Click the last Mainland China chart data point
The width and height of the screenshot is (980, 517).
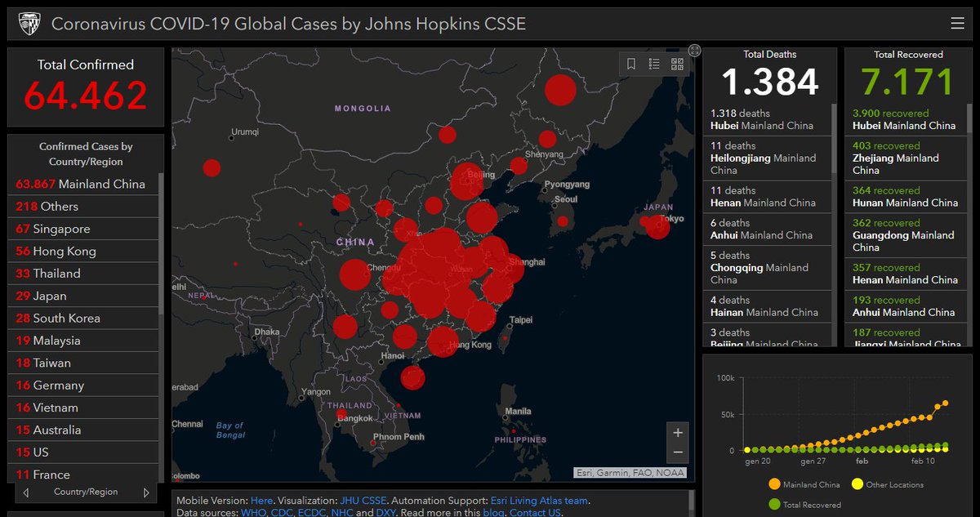[x=945, y=403]
